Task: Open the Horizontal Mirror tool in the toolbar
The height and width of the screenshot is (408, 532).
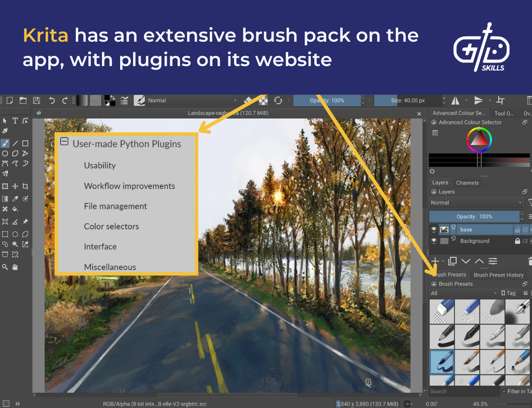Action: [x=455, y=100]
